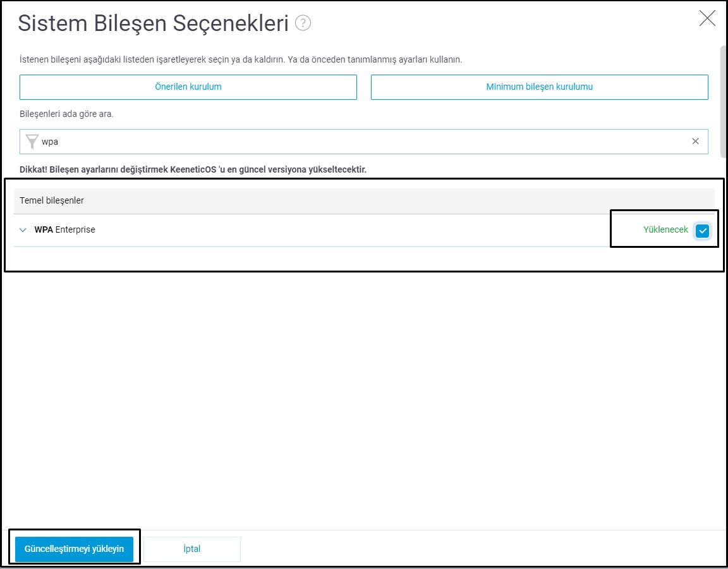Image resolution: width=728 pixels, height=569 pixels.
Task: Open the help question mark icon
Action: (x=303, y=23)
